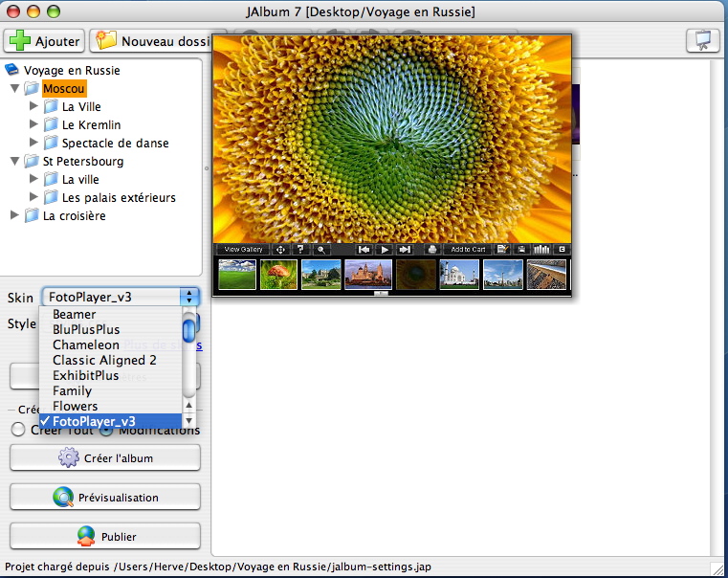This screenshot has width=728, height=578.
Task: Click the skin list scroll down arrow
Action: 189,421
